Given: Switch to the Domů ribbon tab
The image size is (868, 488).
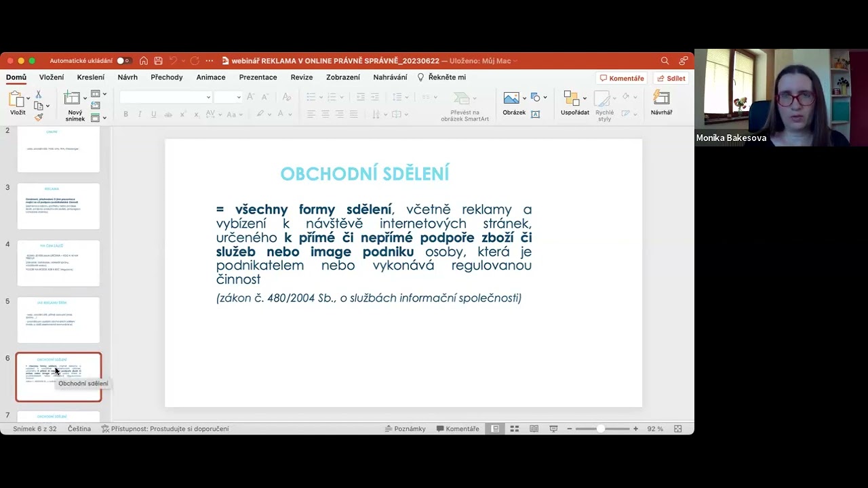Looking at the screenshot, I should point(16,77).
